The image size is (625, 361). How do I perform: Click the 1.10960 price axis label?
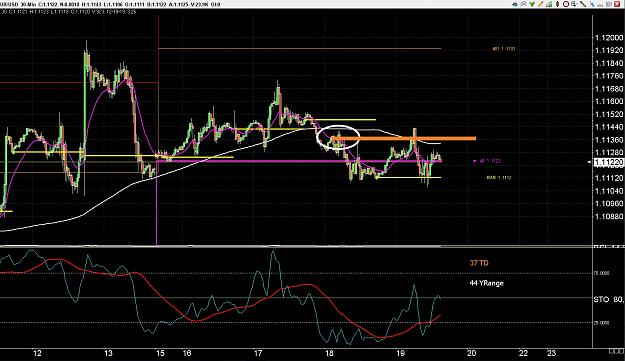pos(609,203)
